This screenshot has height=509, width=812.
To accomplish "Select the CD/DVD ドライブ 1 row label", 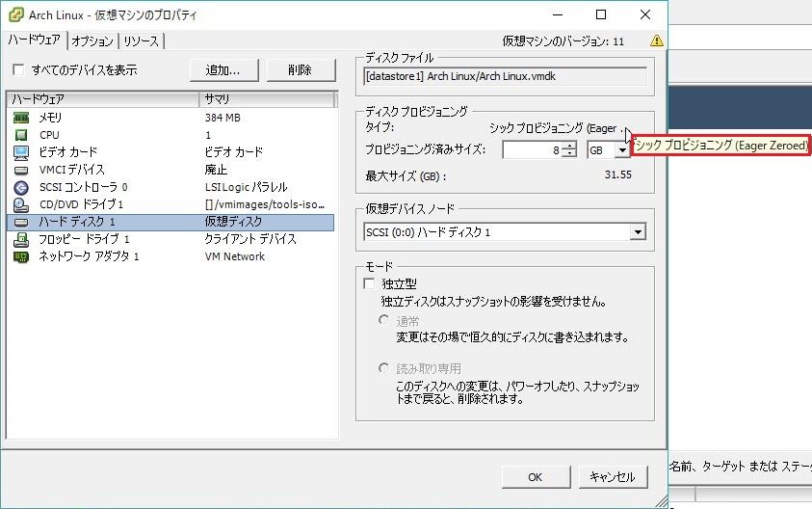I will click(81, 204).
